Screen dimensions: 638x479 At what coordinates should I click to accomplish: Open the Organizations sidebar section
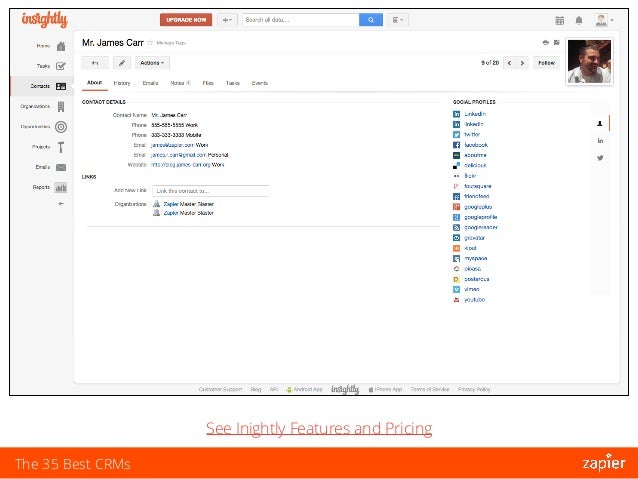coord(43,106)
